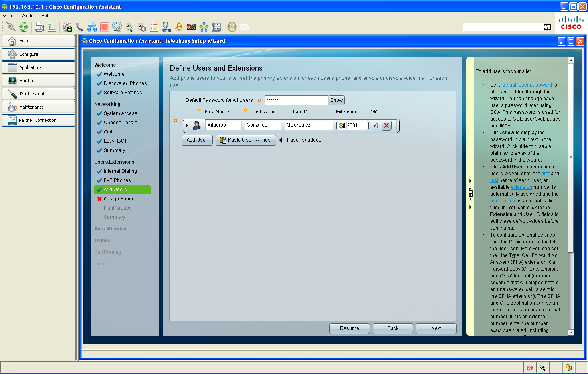Viewport: 588px width, 374px height.
Task: Click the green Refresh toolbar icon
Action: [x=24, y=27]
